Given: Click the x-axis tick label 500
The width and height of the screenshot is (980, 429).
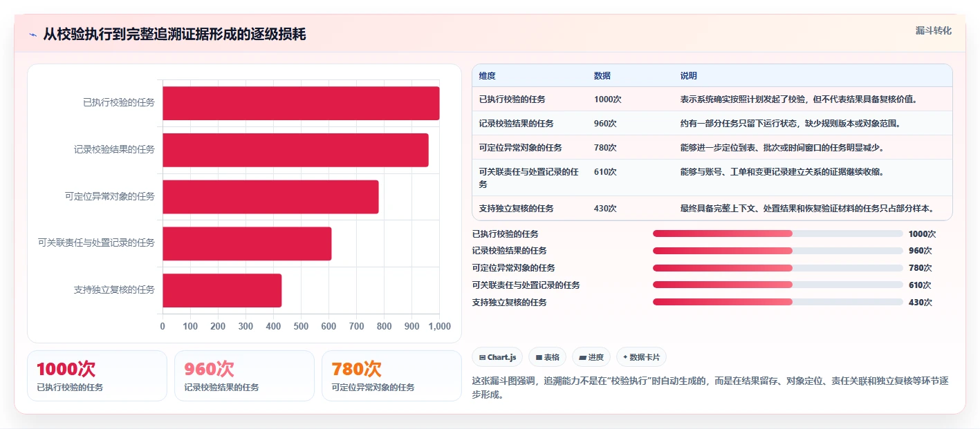Looking at the screenshot, I should click(x=301, y=326).
